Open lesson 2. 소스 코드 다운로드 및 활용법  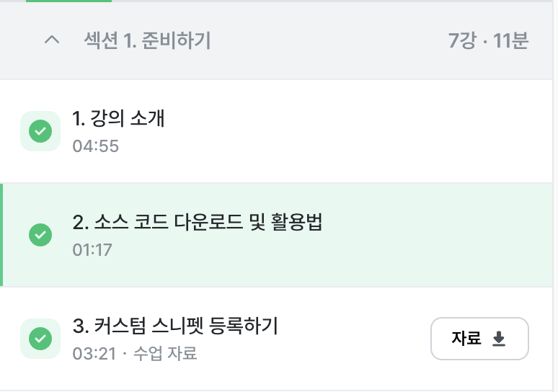(x=198, y=222)
